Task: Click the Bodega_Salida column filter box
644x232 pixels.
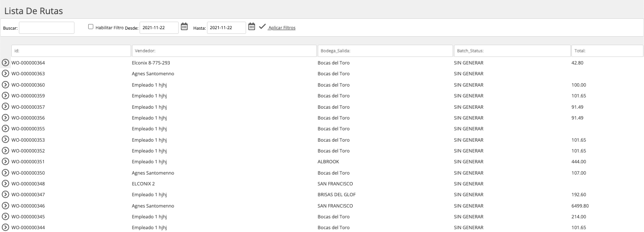Action: (x=385, y=50)
